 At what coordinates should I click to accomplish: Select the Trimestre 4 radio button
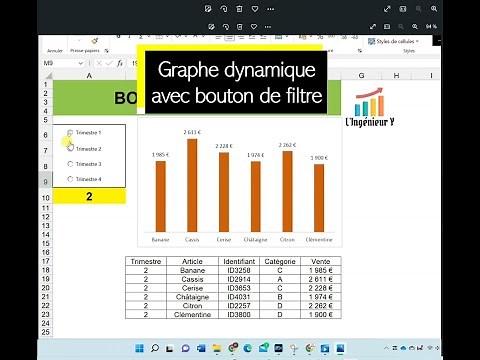(x=70, y=179)
